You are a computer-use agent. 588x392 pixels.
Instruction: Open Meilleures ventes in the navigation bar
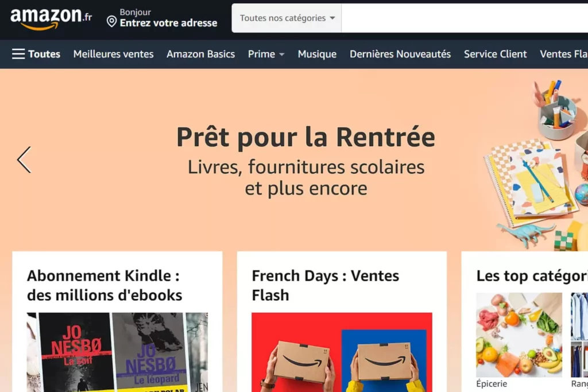point(113,54)
